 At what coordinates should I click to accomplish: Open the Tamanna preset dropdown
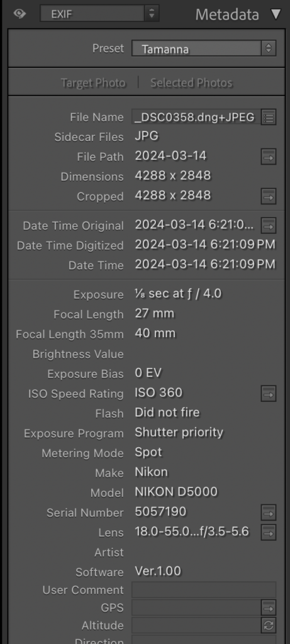204,48
